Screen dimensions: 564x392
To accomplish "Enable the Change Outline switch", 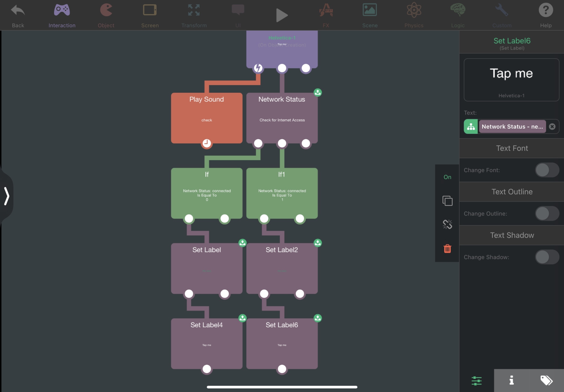I will [x=547, y=214].
